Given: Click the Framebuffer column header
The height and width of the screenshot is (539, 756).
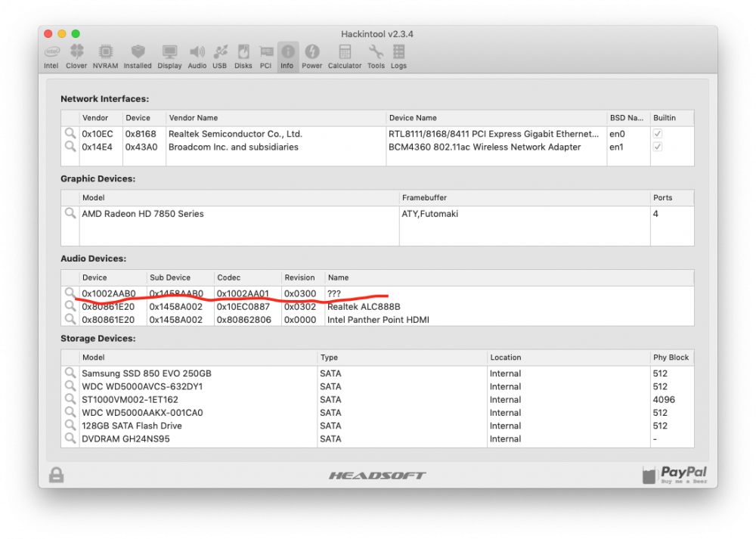Looking at the screenshot, I should click(x=525, y=197).
